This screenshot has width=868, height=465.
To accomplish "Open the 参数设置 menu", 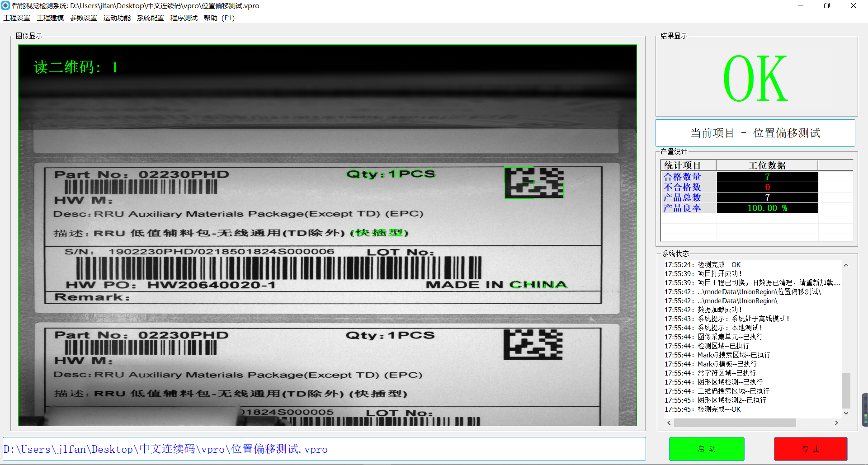I will coord(84,18).
